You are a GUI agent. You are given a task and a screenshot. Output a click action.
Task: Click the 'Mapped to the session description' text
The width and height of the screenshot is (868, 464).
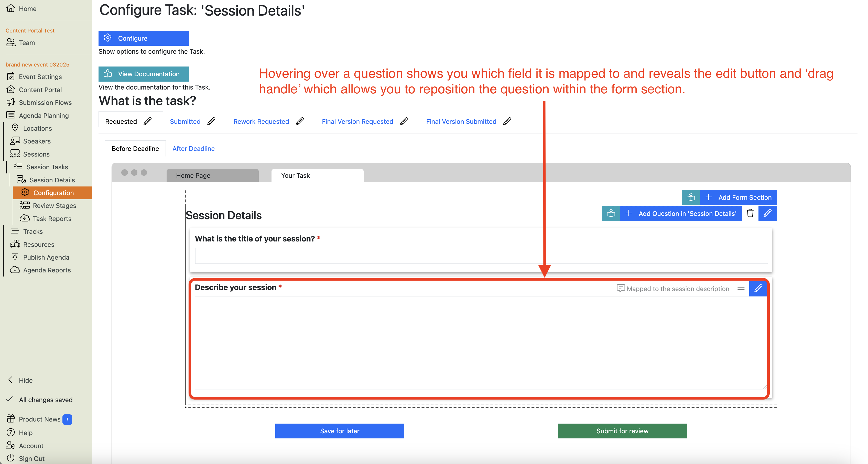point(678,289)
